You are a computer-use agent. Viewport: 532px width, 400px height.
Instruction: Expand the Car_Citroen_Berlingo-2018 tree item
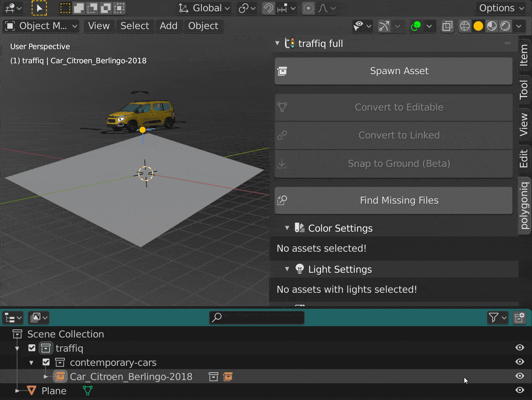[x=46, y=377]
